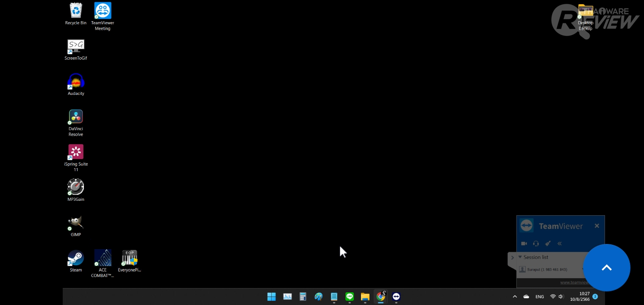Select the ACE COMBAT desktop icon
Viewport: 644px width, 305px height.
pyautogui.click(x=103, y=263)
